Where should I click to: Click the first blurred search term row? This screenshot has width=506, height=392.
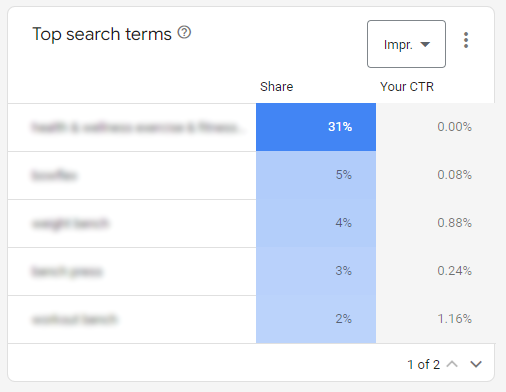point(132,127)
